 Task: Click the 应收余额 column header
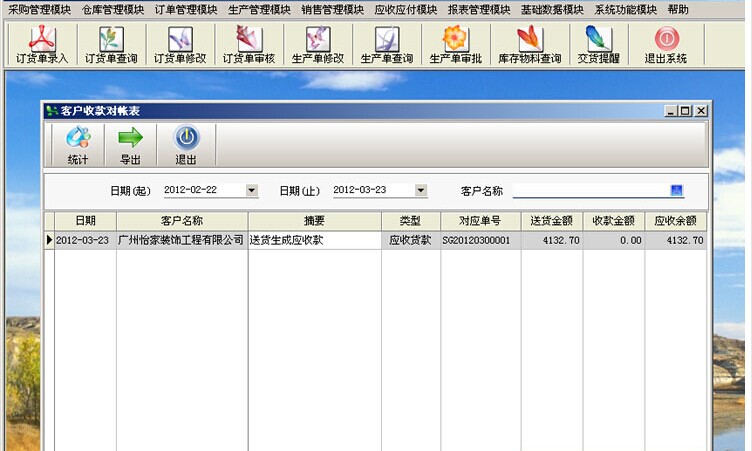(x=676, y=221)
